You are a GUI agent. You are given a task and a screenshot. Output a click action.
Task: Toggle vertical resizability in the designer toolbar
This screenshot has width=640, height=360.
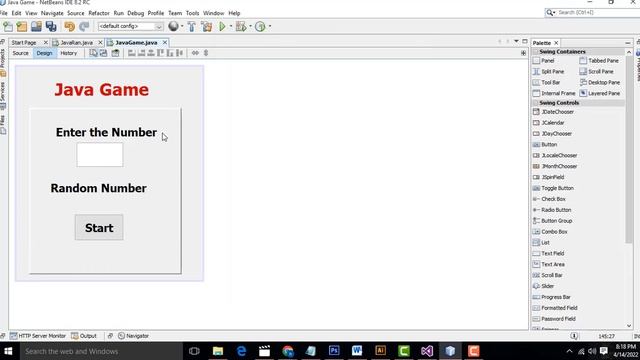pyautogui.click(x=206, y=53)
